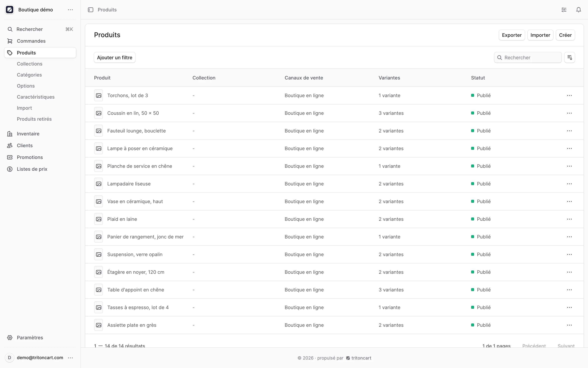This screenshot has width=588, height=368.
Task: Open actions menu for Lampadaire liseuse
Action: point(569,184)
